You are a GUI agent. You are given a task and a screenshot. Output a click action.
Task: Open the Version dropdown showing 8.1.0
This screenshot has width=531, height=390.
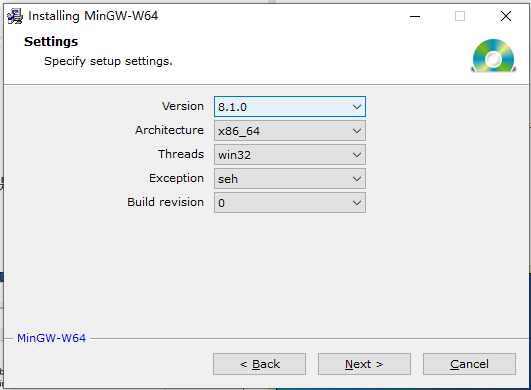(x=290, y=107)
